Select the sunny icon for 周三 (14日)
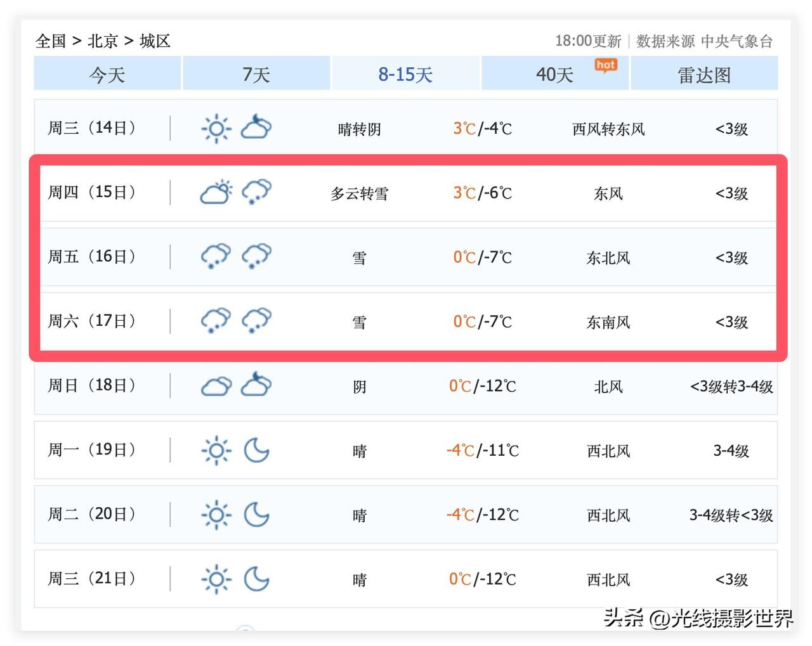The width and height of the screenshot is (812, 646). pyautogui.click(x=216, y=128)
